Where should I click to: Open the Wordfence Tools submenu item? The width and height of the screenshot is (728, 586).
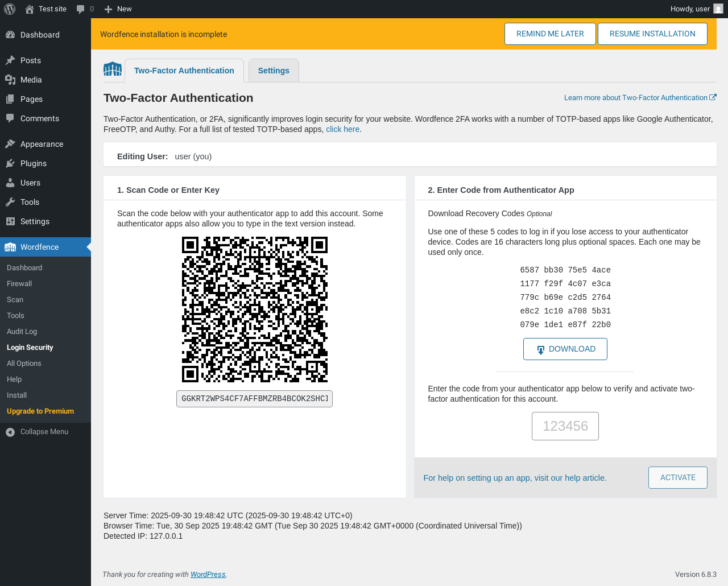15,316
